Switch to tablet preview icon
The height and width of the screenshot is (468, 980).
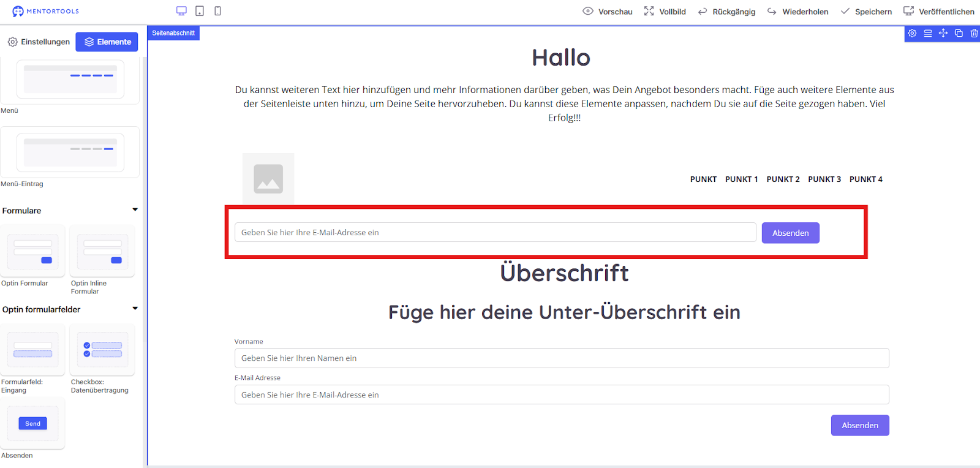point(200,11)
